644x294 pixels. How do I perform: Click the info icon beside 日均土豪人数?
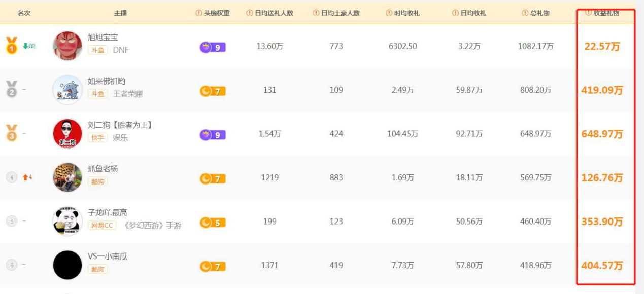(316, 13)
